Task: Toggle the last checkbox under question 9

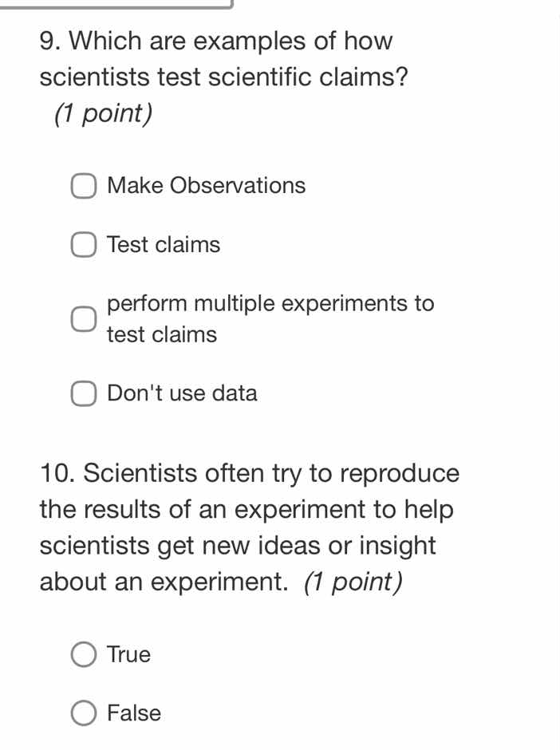Action: coord(83,393)
